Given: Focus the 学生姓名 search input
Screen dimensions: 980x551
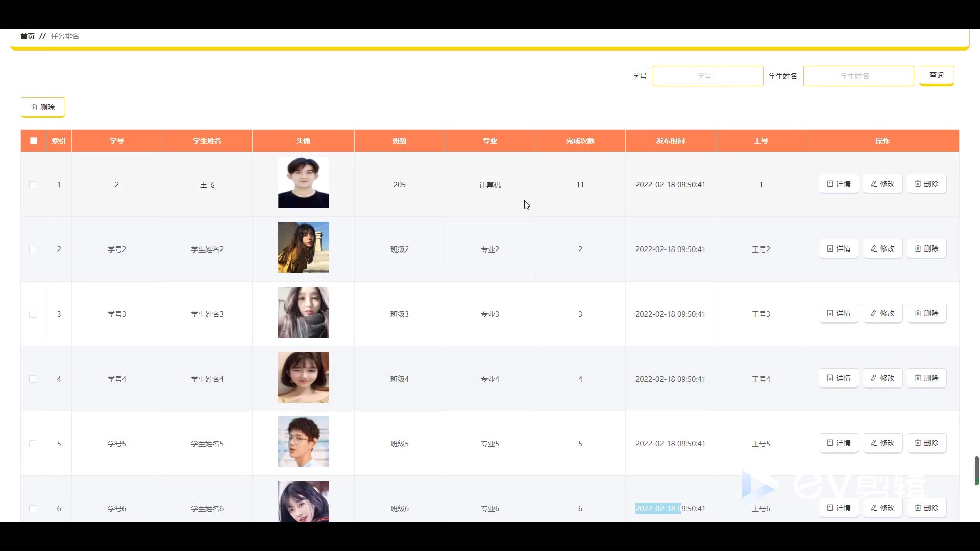Looking at the screenshot, I should [x=858, y=76].
